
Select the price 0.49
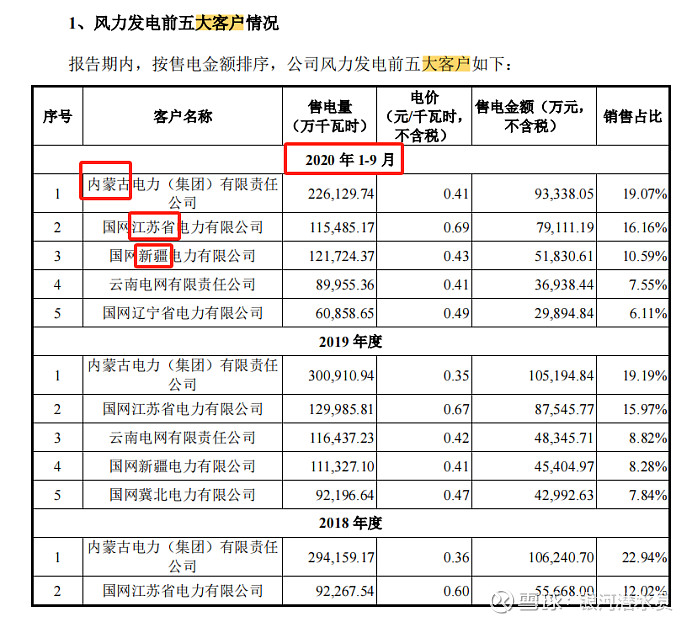tap(456, 314)
